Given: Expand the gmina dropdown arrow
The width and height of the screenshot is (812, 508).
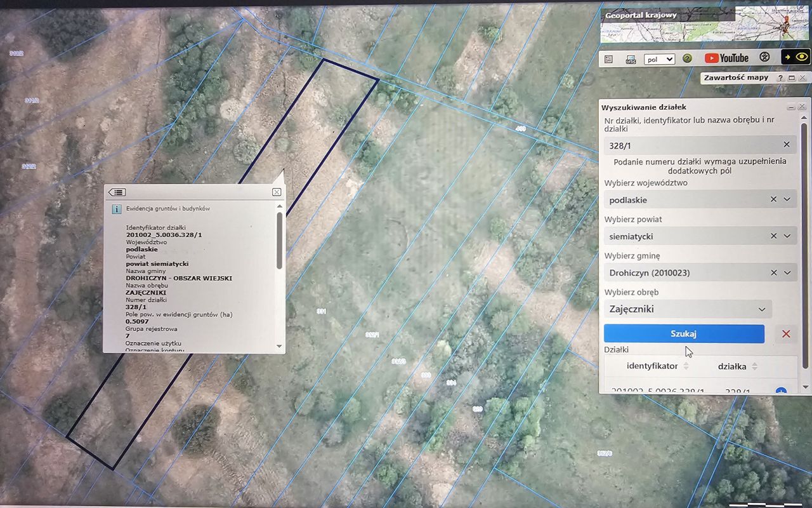Looking at the screenshot, I should click(x=787, y=272).
